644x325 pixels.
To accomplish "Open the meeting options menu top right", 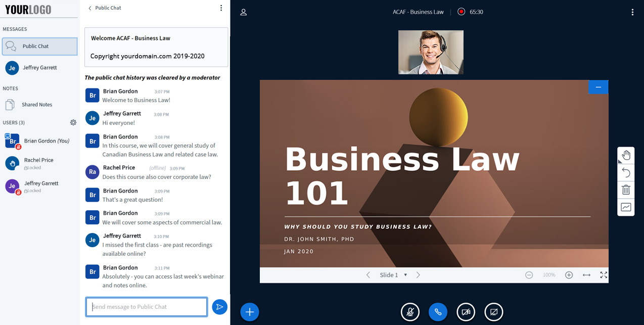I will 632,12.
